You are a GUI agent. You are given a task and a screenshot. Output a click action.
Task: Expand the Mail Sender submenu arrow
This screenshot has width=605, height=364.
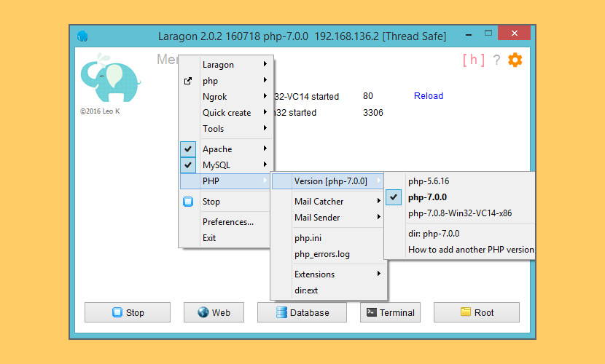[x=379, y=217]
